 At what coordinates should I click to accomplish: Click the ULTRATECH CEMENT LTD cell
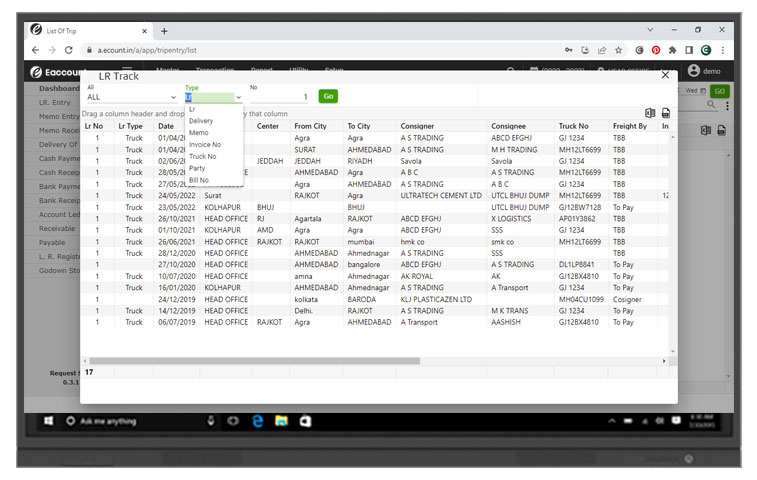point(441,196)
